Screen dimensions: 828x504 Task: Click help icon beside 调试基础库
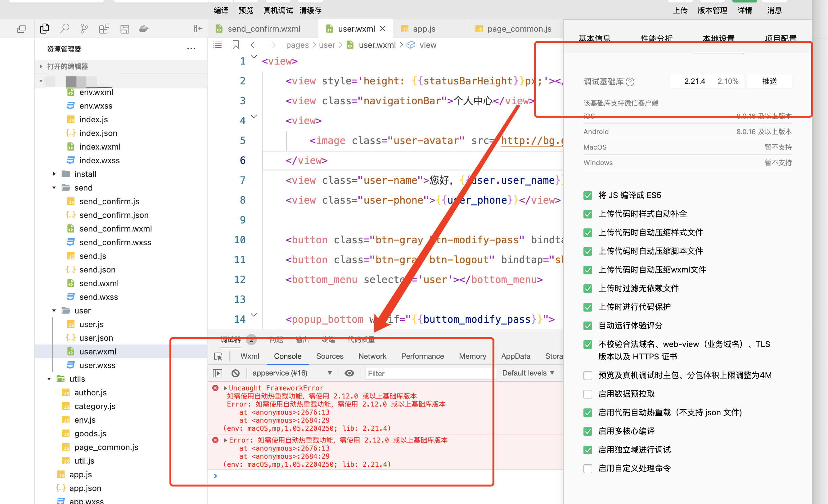[x=630, y=82]
